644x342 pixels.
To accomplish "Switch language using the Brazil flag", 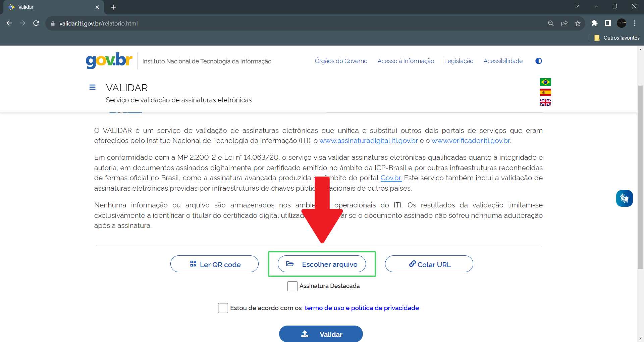I will point(545,82).
